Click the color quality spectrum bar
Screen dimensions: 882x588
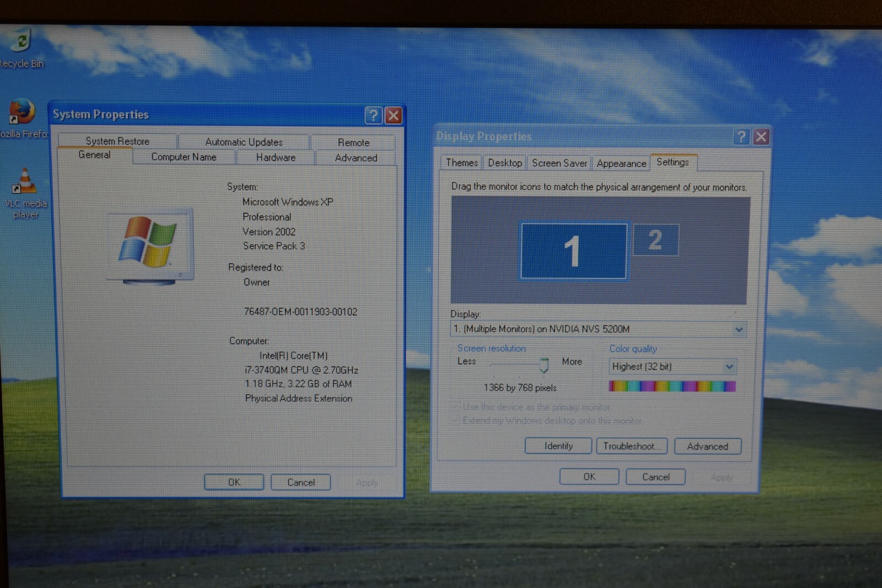672,386
